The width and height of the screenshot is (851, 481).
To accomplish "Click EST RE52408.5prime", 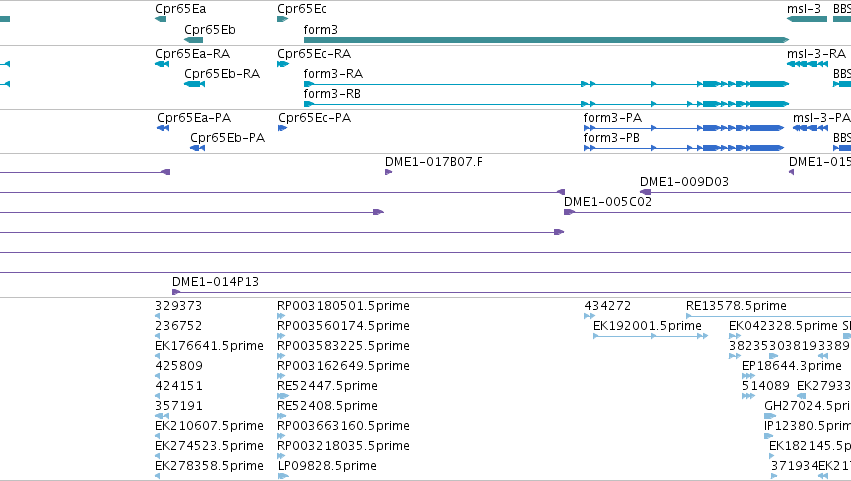I will pos(327,406).
